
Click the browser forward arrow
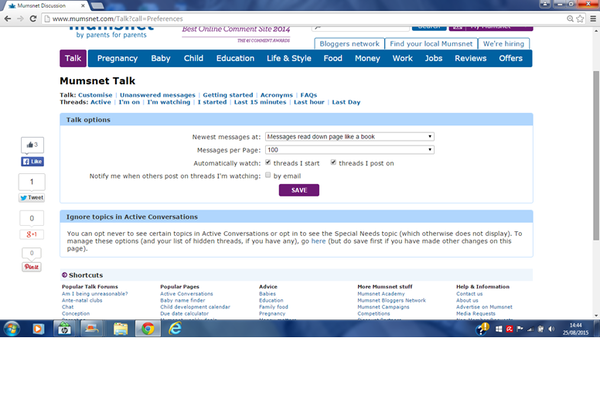coord(20,18)
